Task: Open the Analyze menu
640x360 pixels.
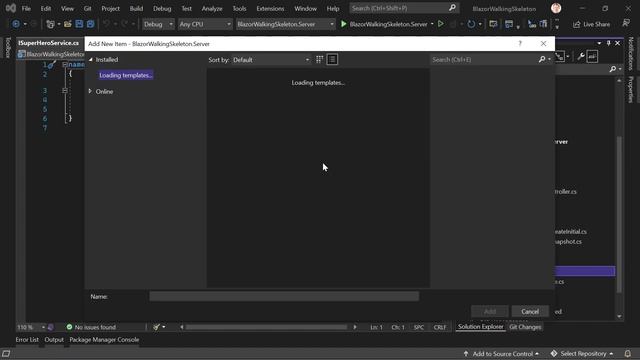Action: pos(212,8)
